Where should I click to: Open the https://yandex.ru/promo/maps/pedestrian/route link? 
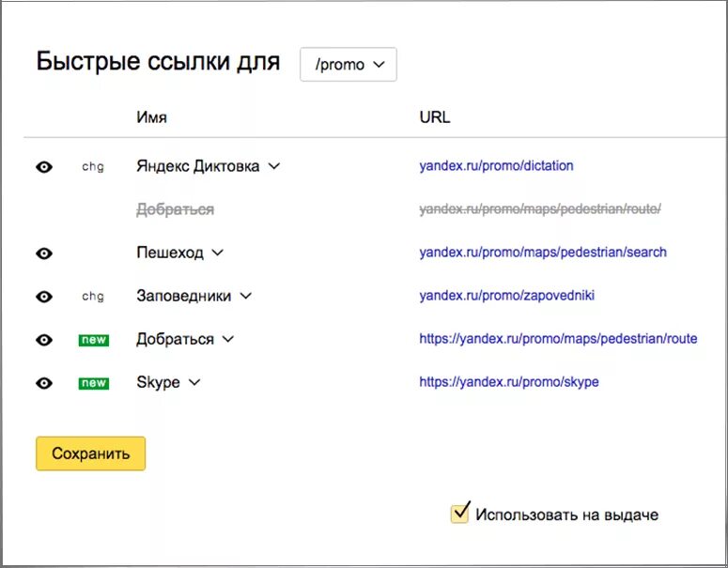click(x=558, y=339)
